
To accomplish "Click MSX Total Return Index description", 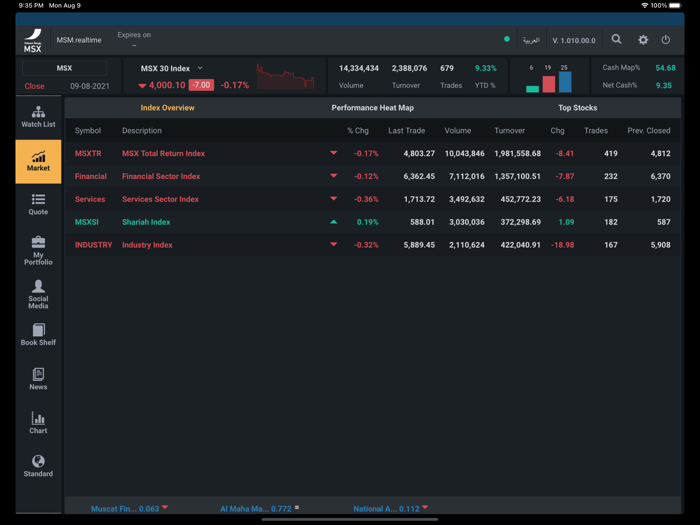I will tap(163, 153).
